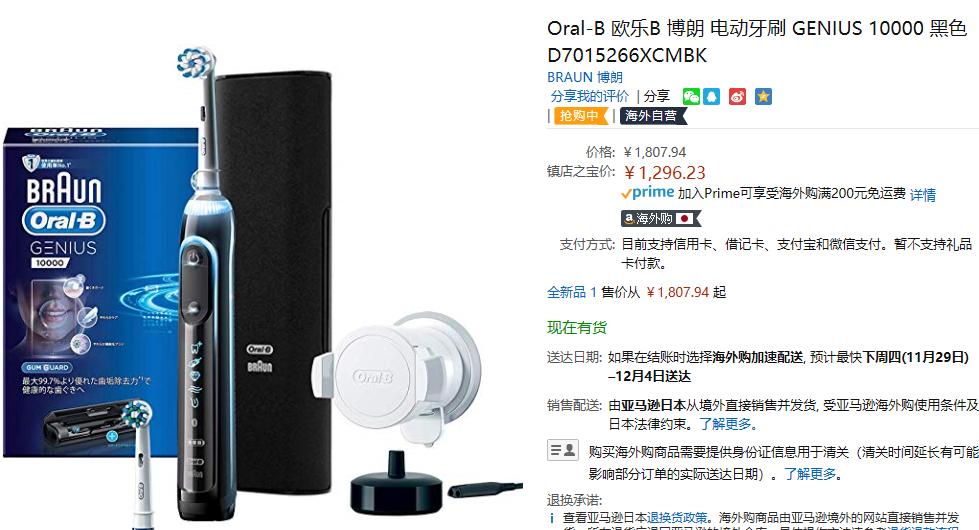
Task: Click the ID card info icon
Action: (x=563, y=450)
